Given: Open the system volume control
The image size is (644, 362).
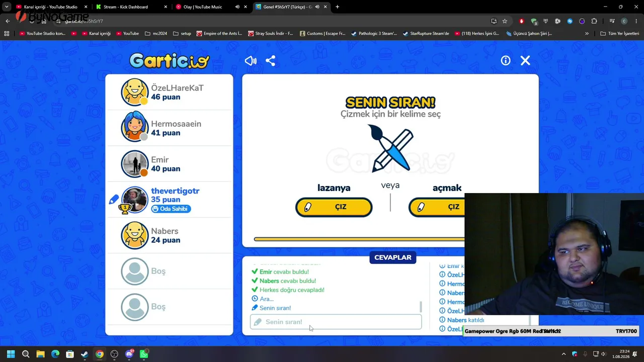Looking at the screenshot, I should 603,354.
